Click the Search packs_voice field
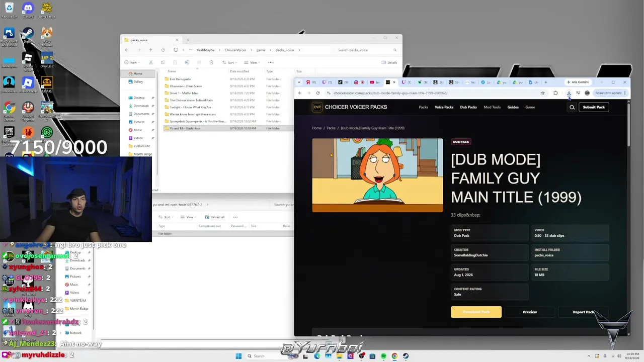 pos(367,50)
